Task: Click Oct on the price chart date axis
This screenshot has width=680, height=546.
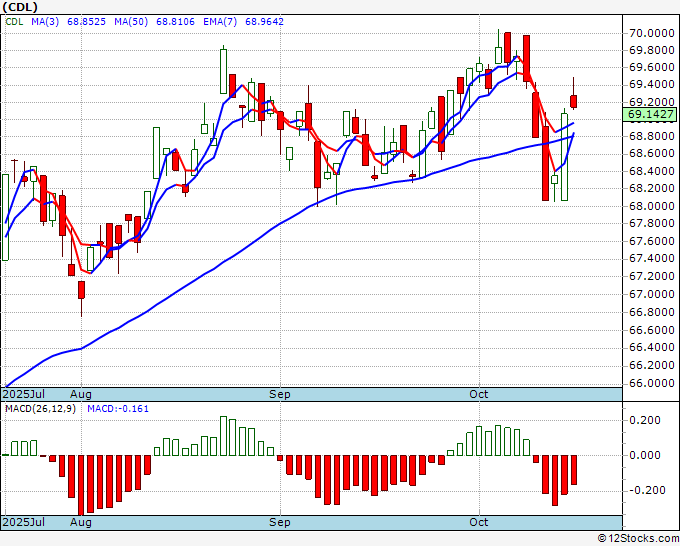Action: (479, 394)
